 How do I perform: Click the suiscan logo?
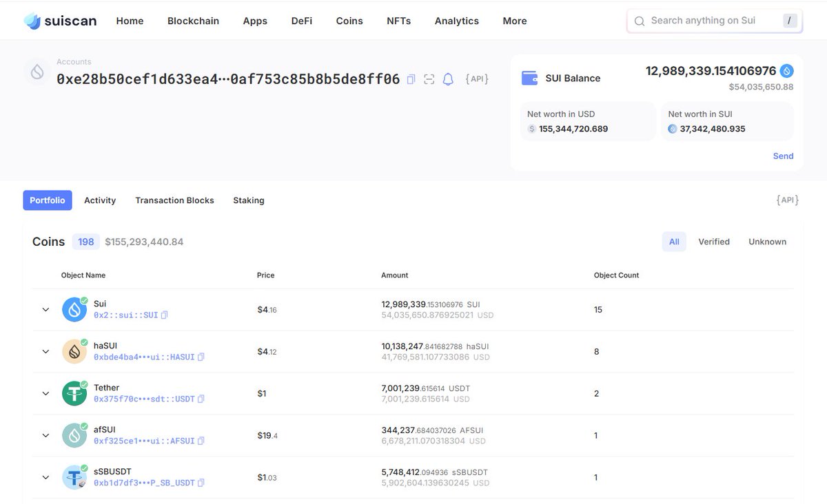pyautogui.click(x=60, y=21)
